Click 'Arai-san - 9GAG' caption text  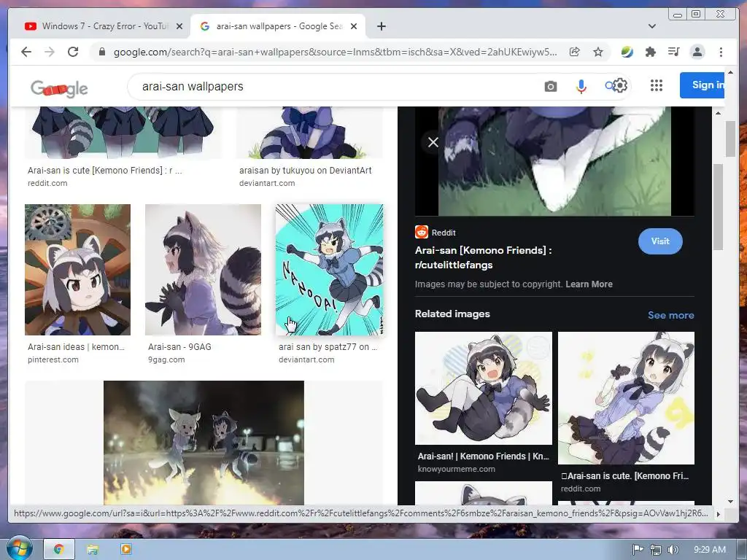[x=179, y=347]
